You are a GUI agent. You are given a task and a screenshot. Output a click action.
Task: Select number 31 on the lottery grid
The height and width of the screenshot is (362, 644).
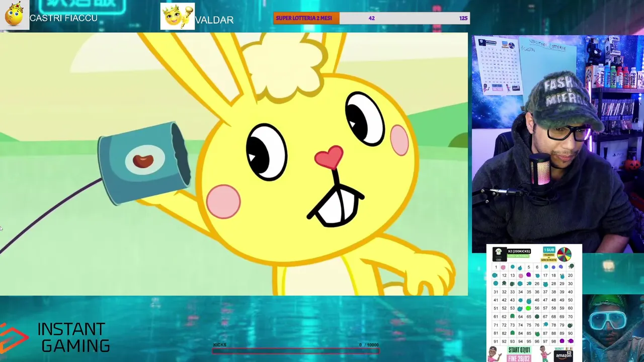coord(496,292)
